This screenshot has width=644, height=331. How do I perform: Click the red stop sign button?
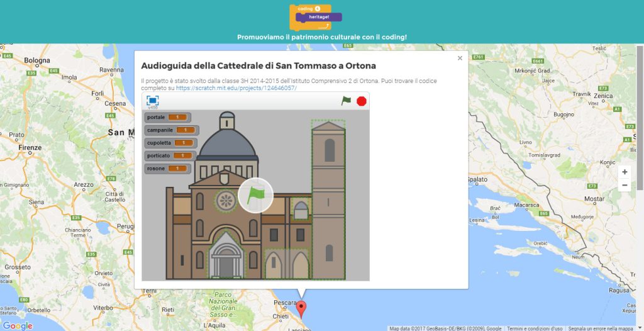362,101
